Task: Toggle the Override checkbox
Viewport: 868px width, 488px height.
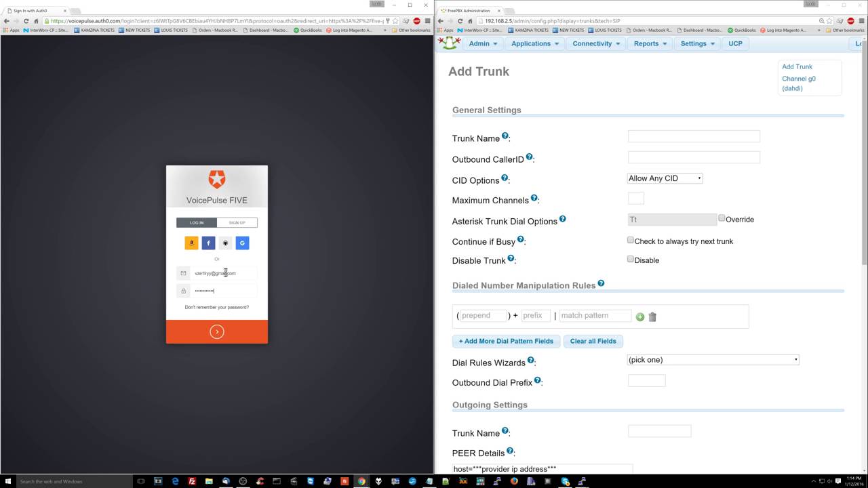Action: [x=722, y=218]
